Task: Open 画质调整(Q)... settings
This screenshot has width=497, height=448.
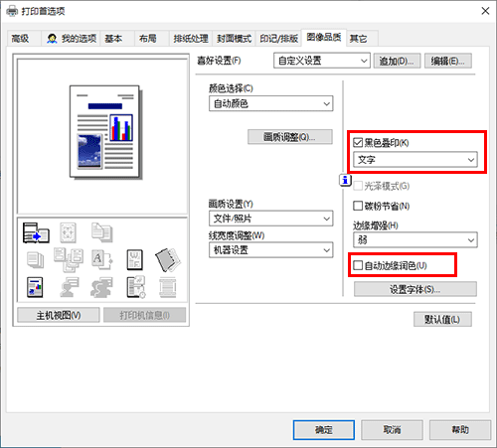Action: pos(290,137)
